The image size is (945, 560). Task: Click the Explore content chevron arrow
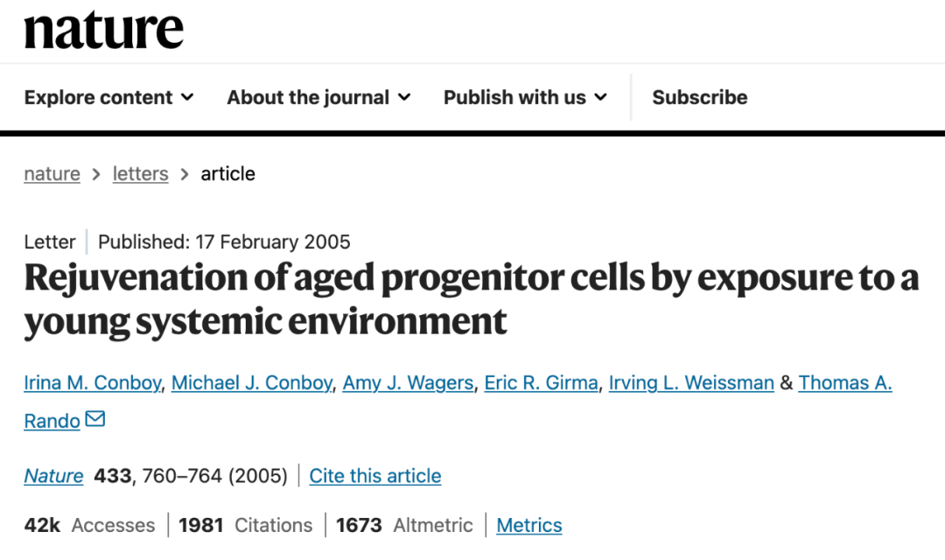187,97
